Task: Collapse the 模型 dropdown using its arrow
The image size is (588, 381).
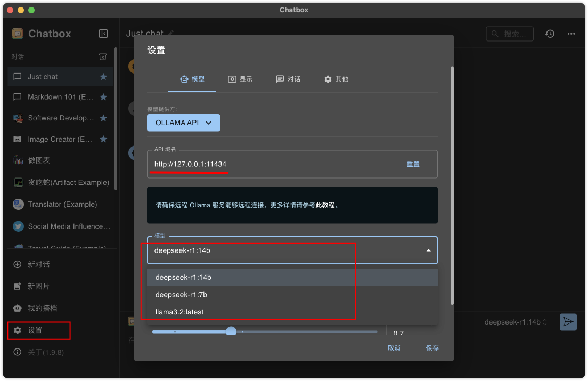Action: click(x=428, y=250)
